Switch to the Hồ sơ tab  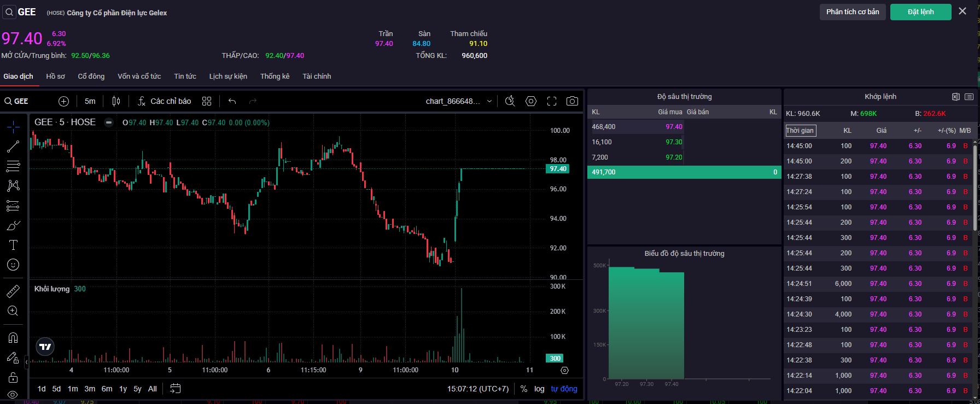tap(55, 76)
